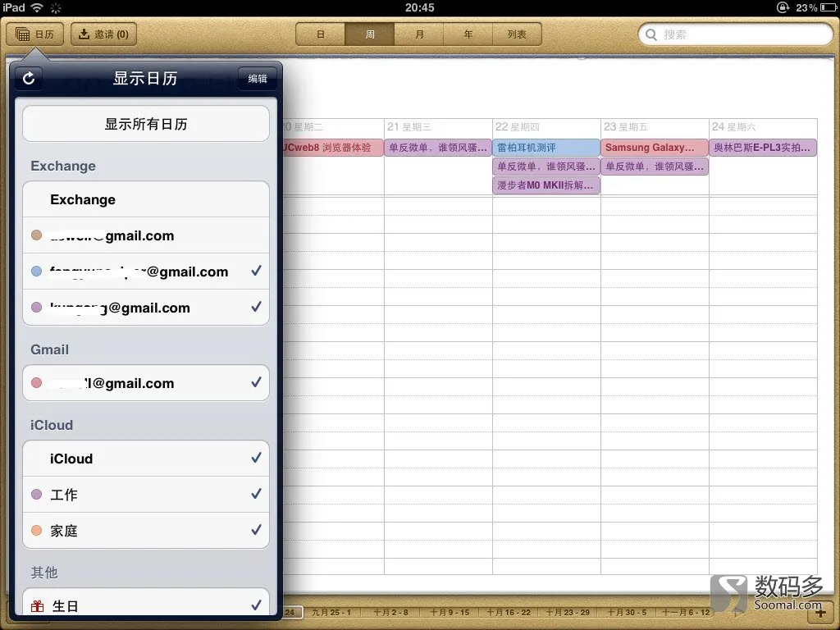Focus the 搜索 search field
Viewport: 840px width, 630px height.
click(736, 34)
